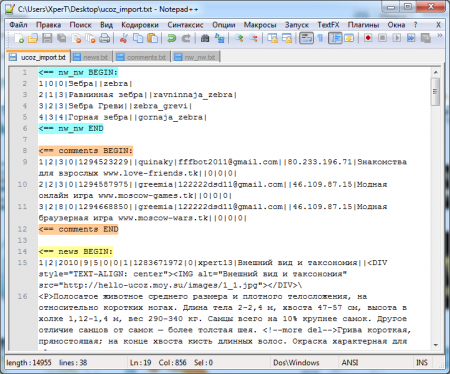Click the Redo toolbar icon
Viewport: 450px width, 374px height.
[186, 38]
